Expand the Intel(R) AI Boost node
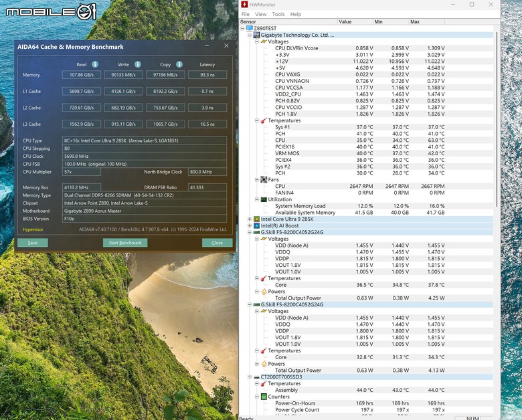 [250, 225]
